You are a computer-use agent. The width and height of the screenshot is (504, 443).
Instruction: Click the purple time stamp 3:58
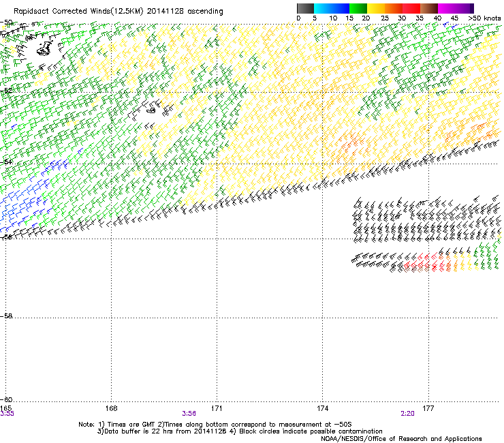pos(189,414)
